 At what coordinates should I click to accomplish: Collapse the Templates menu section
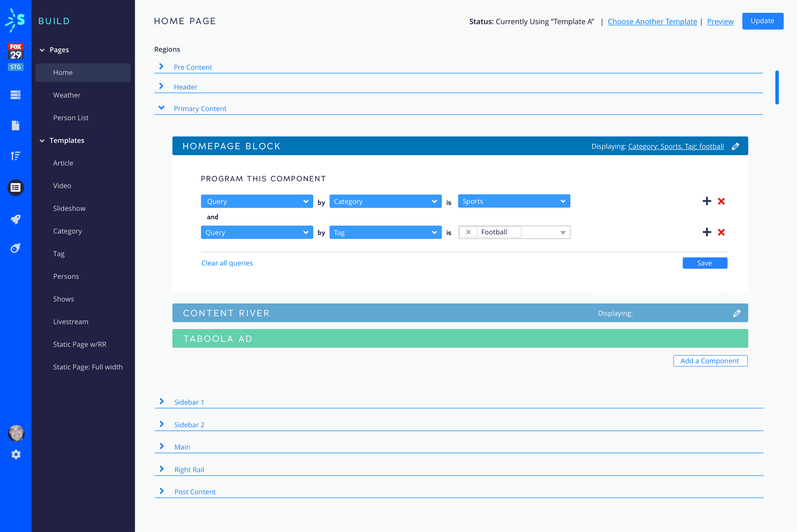coord(42,140)
